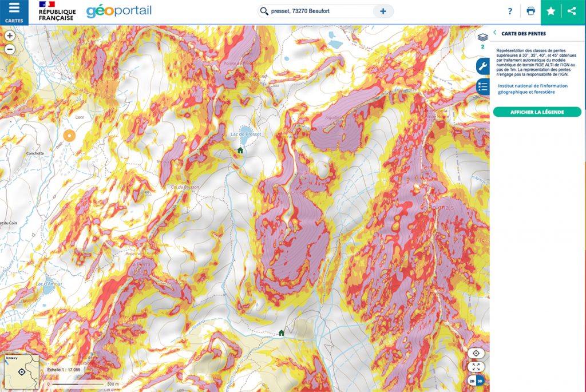
Task: Click inside the address search field
Action: [x=322, y=11]
